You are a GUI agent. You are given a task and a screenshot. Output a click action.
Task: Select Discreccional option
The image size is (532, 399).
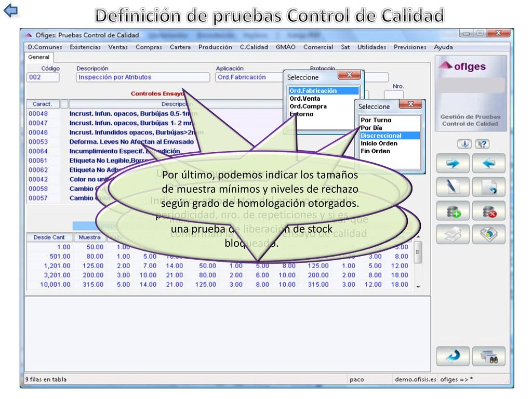390,136
